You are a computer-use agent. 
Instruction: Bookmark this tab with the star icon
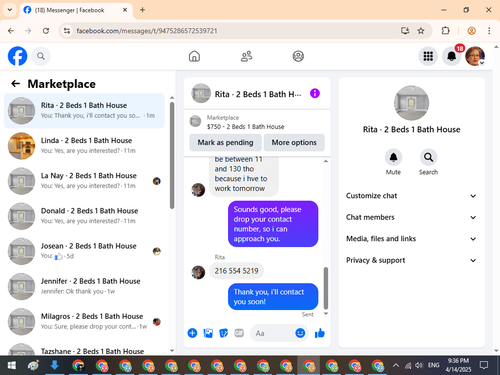point(421,31)
